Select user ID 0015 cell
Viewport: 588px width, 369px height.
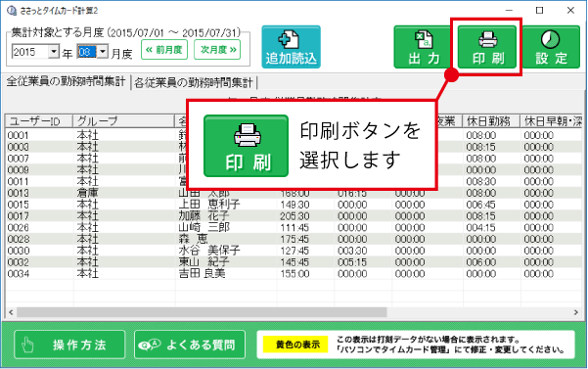click(x=18, y=205)
